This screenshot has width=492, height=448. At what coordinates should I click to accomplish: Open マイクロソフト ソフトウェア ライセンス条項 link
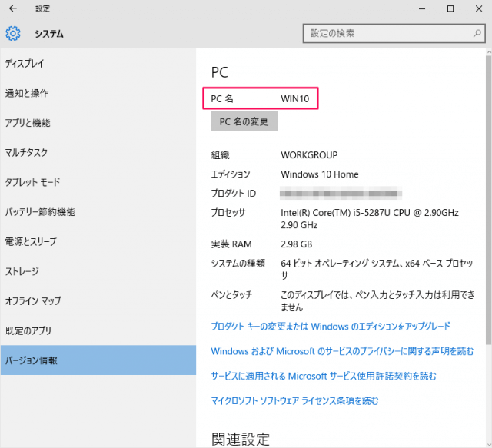click(x=294, y=400)
